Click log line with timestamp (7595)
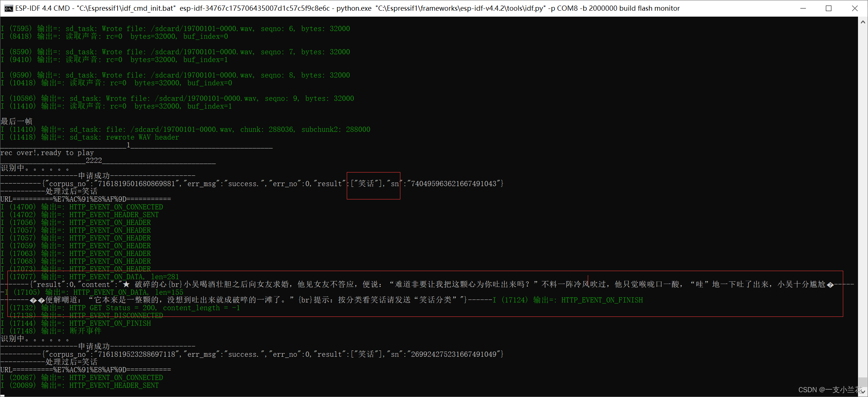This screenshot has height=397, width=868. 175,28
